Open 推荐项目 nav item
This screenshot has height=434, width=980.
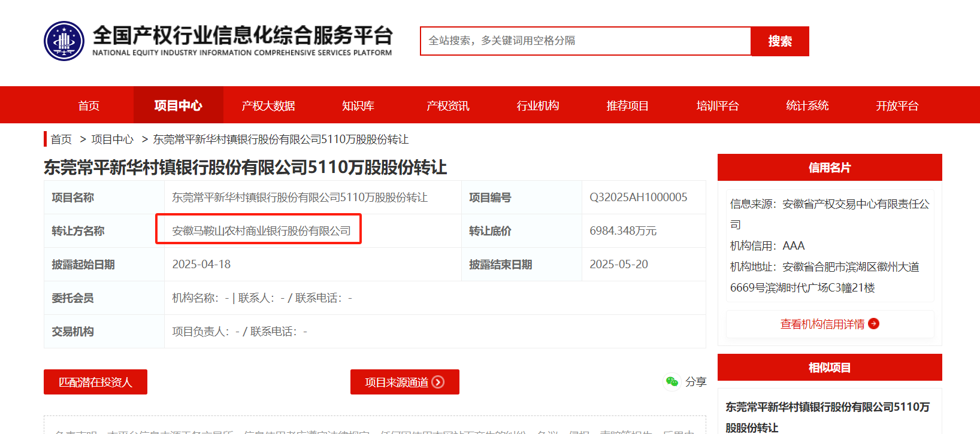(628, 105)
